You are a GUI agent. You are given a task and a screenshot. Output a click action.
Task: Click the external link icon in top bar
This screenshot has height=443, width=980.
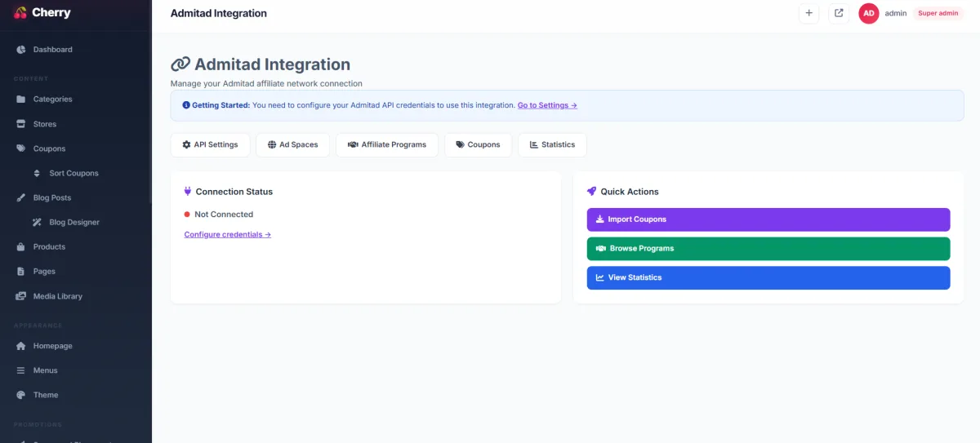tap(839, 13)
